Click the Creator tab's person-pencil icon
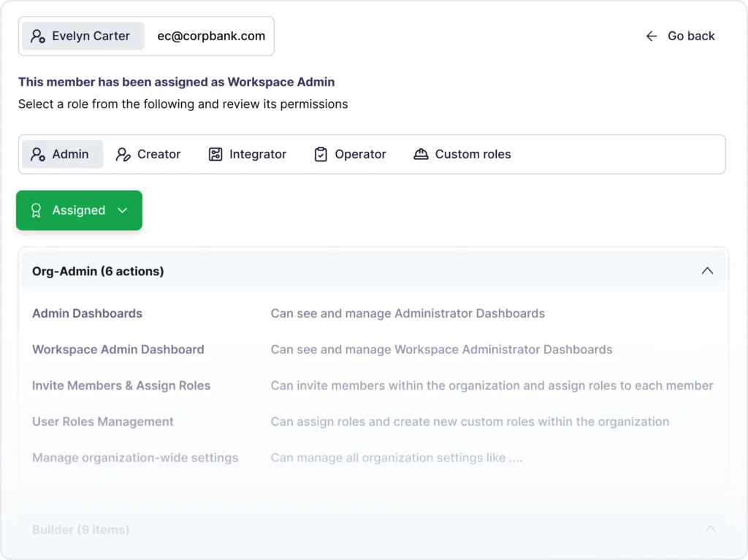 (123, 154)
